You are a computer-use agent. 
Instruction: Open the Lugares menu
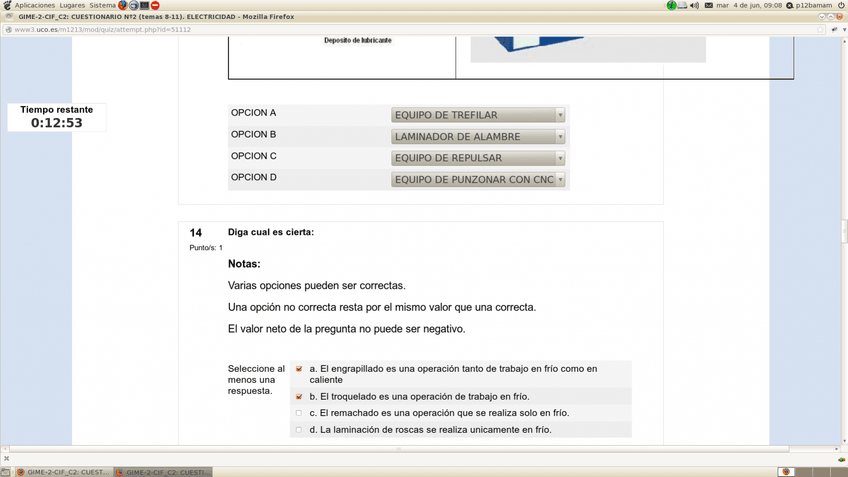[72, 5]
